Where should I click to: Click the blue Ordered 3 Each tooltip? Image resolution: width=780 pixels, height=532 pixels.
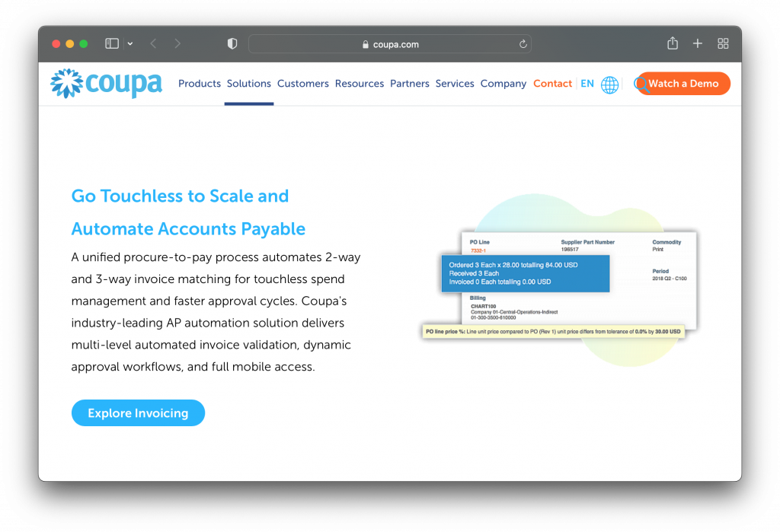point(526,273)
